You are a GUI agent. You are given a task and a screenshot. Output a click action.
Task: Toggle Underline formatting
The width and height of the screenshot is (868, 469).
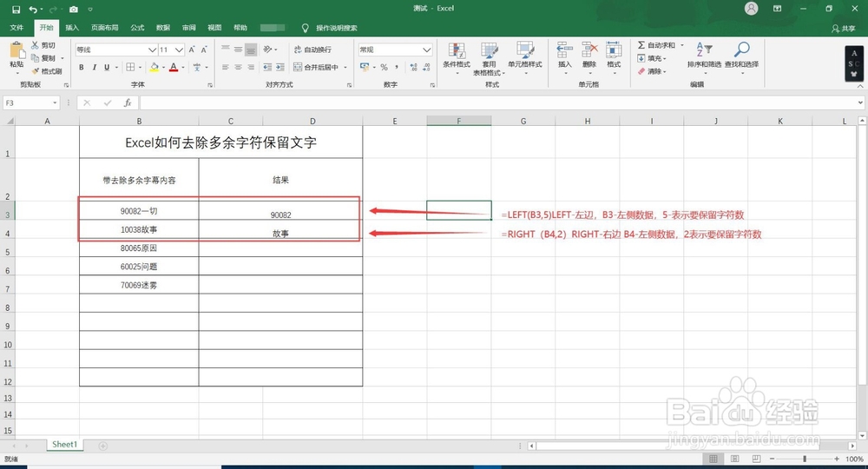point(107,67)
